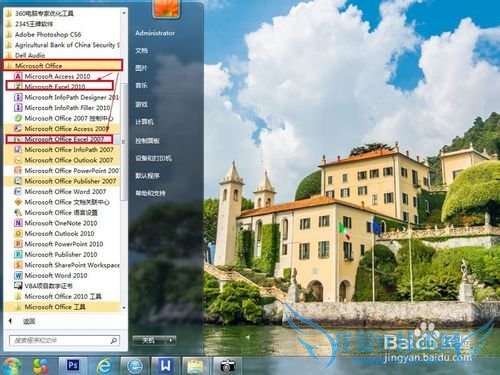This screenshot has width=500, height=375.
Task: Launch Microsoft Office Excel 2007 icon
Action: click(x=18, y=139)
